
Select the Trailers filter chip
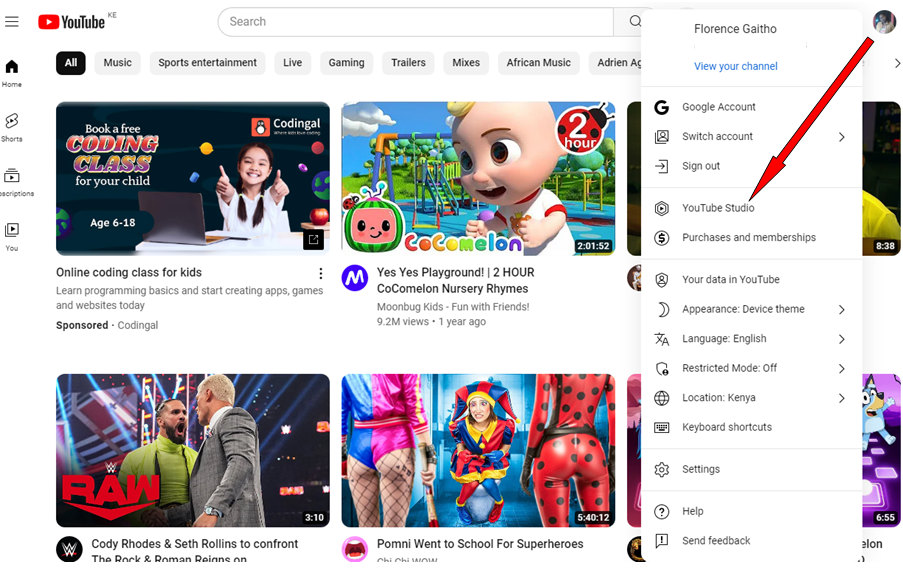pyautogui.click(x=408, y=63)
